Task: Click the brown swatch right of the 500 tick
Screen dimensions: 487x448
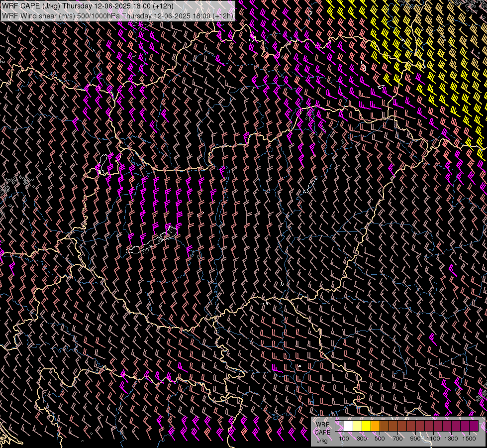Action: coord(385,426)
